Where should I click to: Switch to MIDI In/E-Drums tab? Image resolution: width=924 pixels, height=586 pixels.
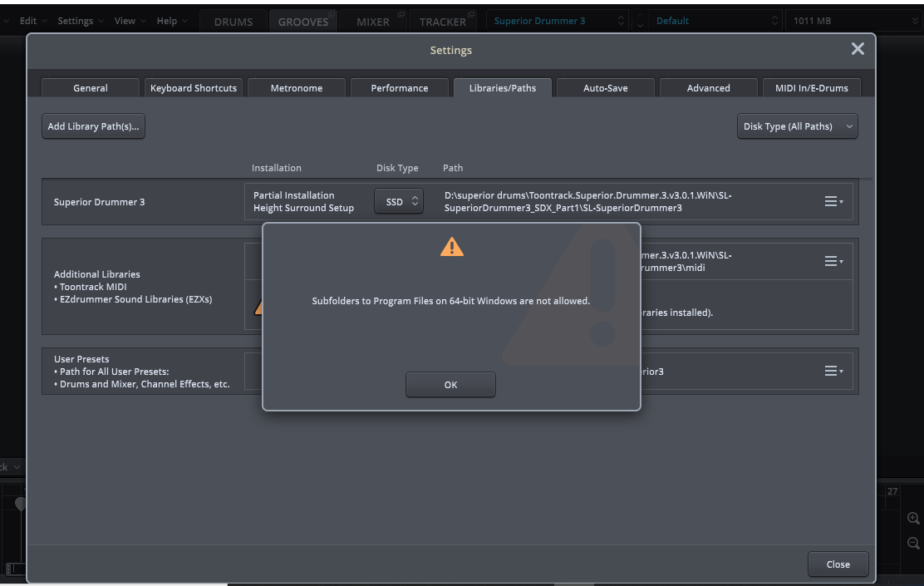click(x=812, y=88)
